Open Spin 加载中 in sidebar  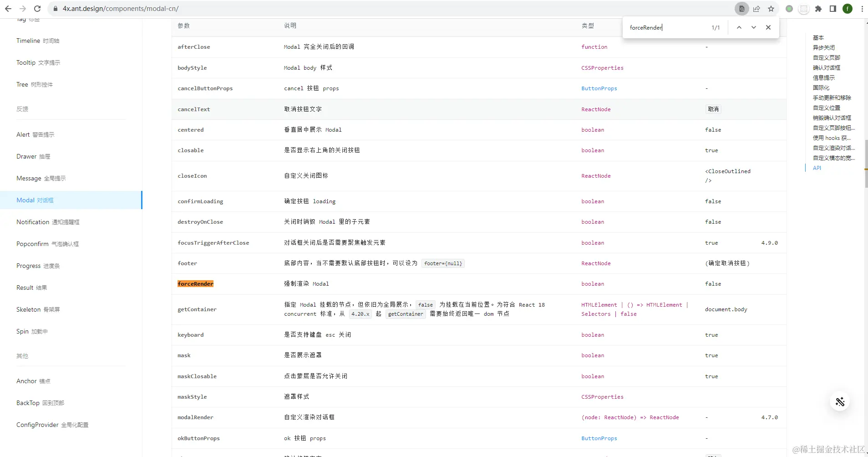pos(32,331)
